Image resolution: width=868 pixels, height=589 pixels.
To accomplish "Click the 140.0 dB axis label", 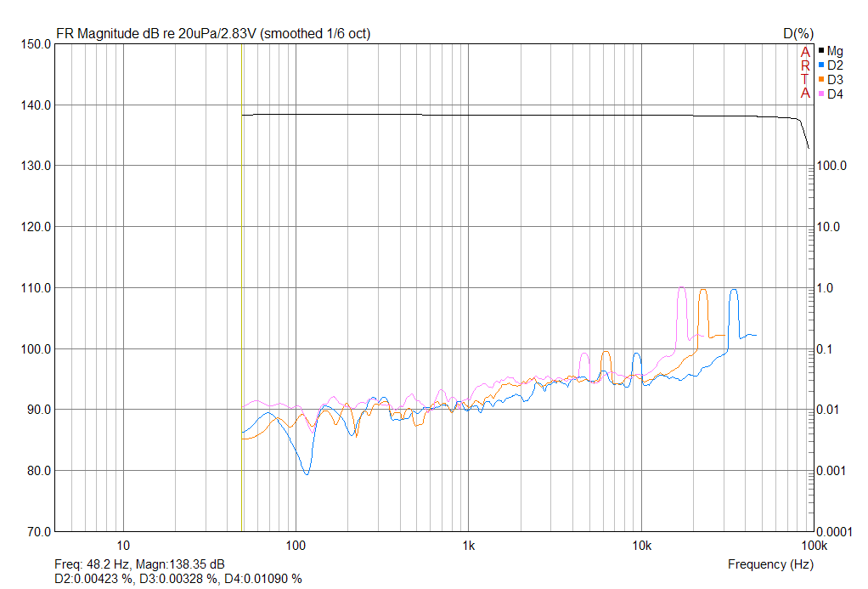I will tap(36, 105).
